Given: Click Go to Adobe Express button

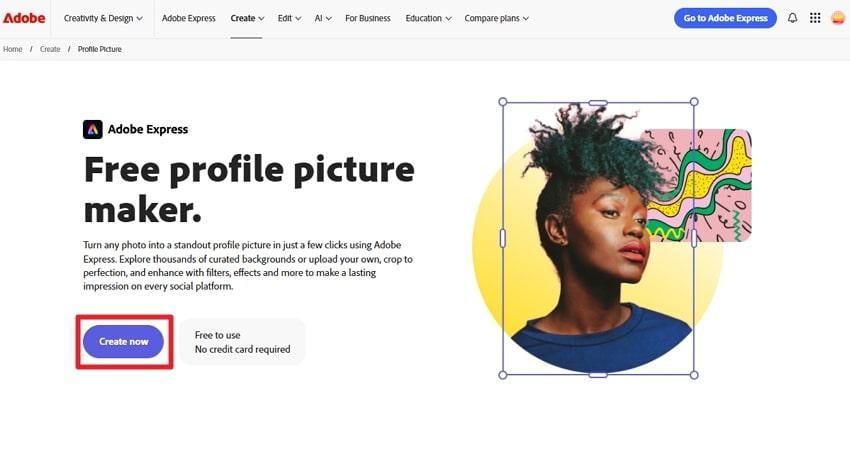Looking at the screenshot, I should 725,18.
